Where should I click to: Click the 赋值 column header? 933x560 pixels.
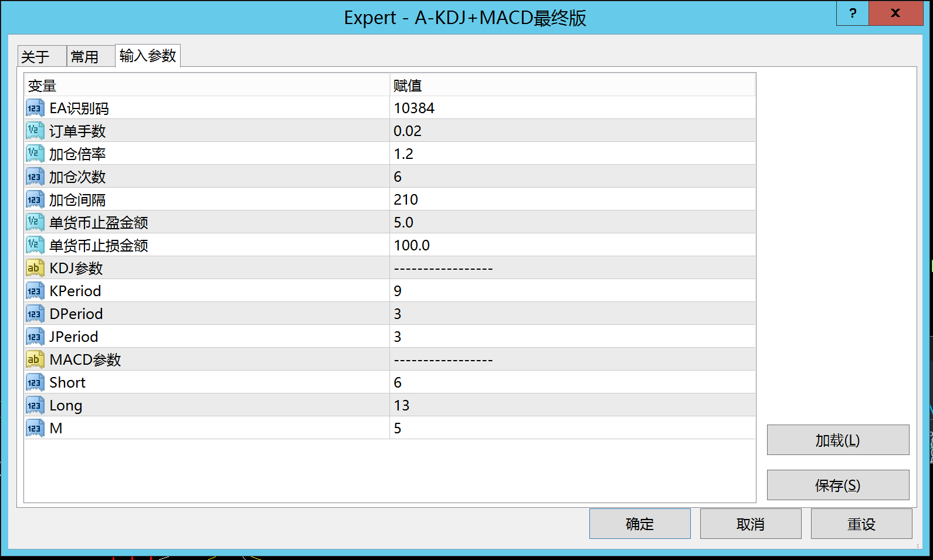coord(573,85)
